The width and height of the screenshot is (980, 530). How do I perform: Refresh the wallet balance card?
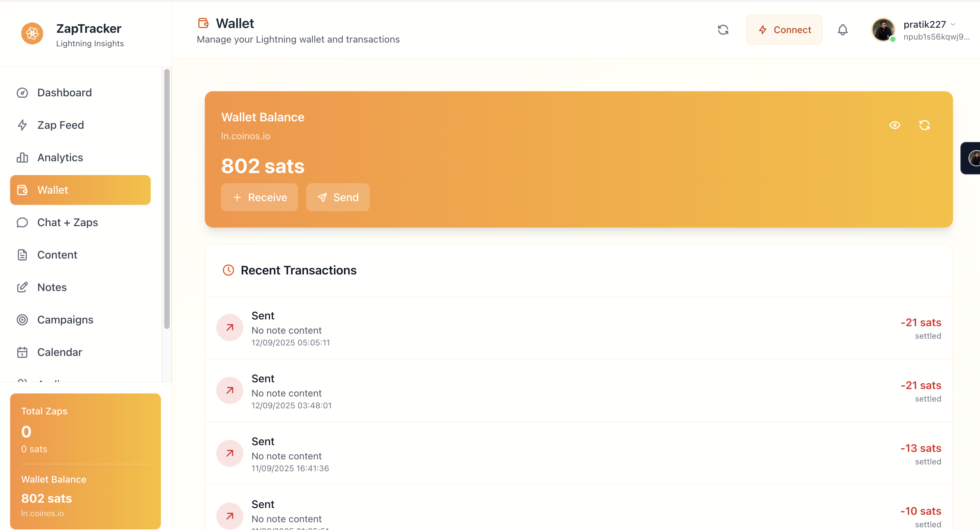925,125
